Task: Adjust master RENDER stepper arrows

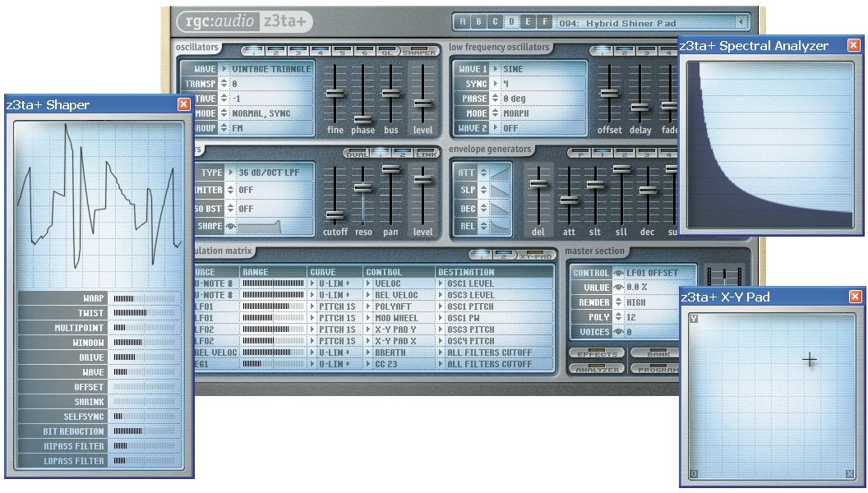Action: pyautogui.click(x=618, y=302)
